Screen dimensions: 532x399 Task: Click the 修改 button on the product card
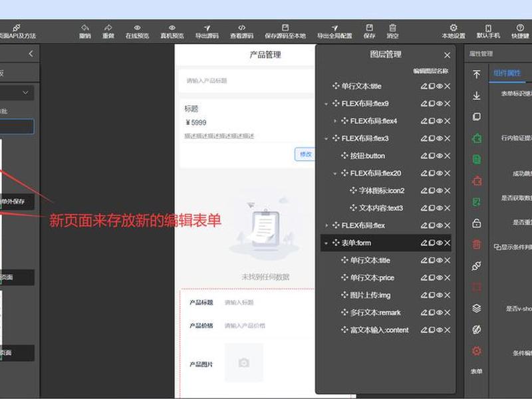point(305,155)
